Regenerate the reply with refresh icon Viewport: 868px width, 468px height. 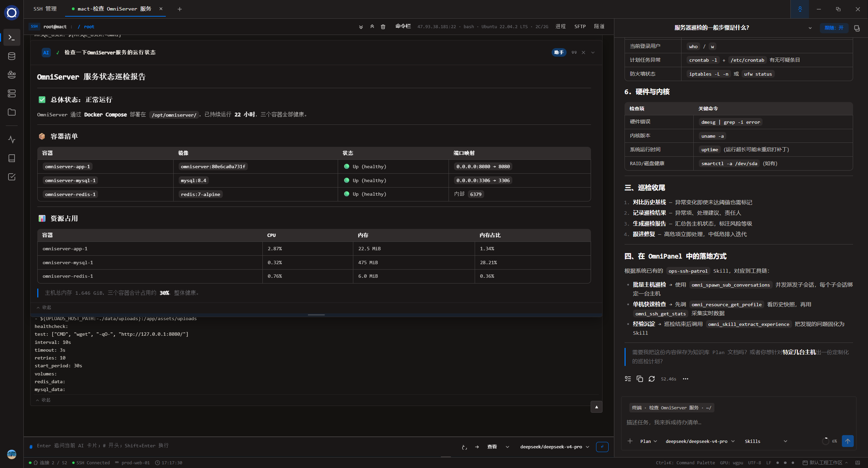pyautogui.click(x=652, y=379)
